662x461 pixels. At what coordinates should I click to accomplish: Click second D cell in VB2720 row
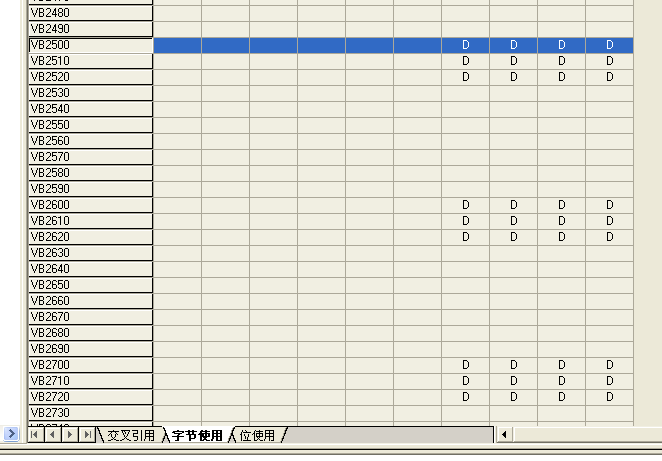(514, 397)
